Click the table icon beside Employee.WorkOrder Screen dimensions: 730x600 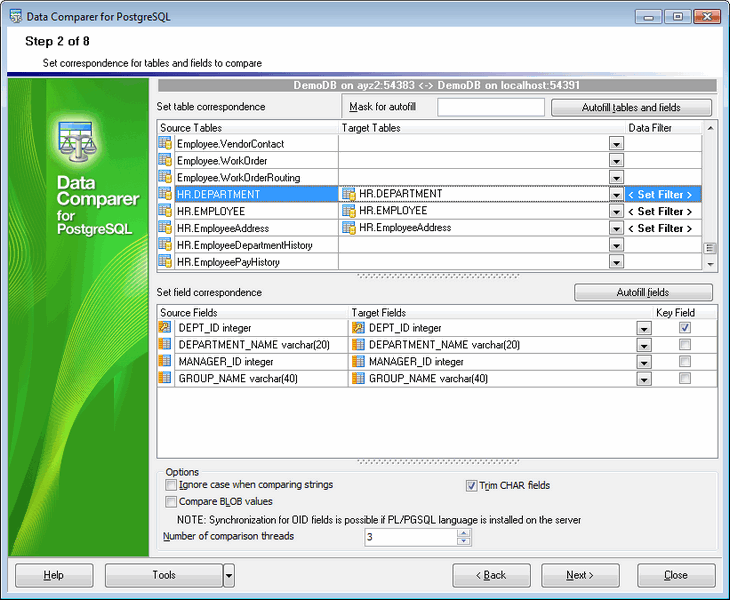point(165,160)
